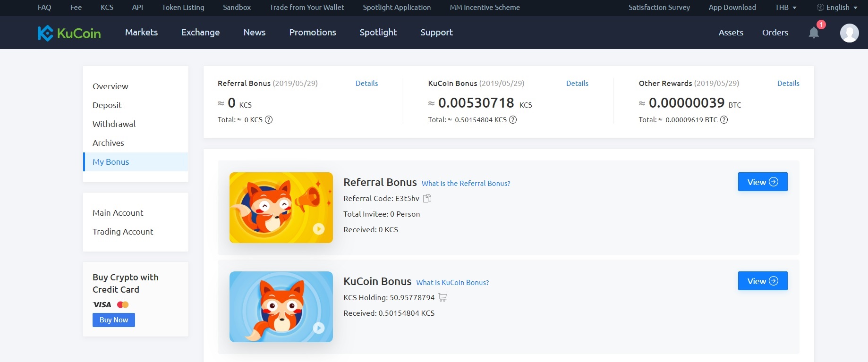Open Token Listing in top bar
The width and height of the screenshot is (868, 362).
tap(183, 8)
